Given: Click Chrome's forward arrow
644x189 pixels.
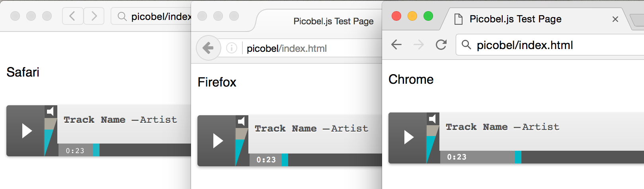Looking at the screenshot, I should [419, 45].
